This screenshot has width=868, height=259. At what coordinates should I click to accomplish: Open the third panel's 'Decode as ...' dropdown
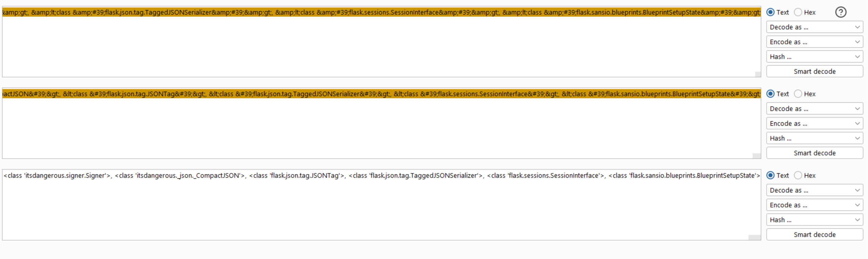click(x=815, y=190)
